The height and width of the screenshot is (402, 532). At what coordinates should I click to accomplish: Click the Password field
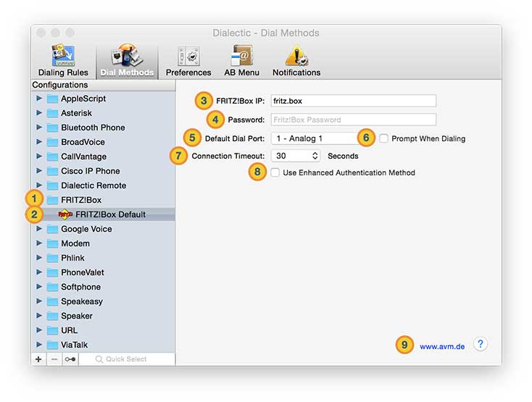[x=353, y=120]
